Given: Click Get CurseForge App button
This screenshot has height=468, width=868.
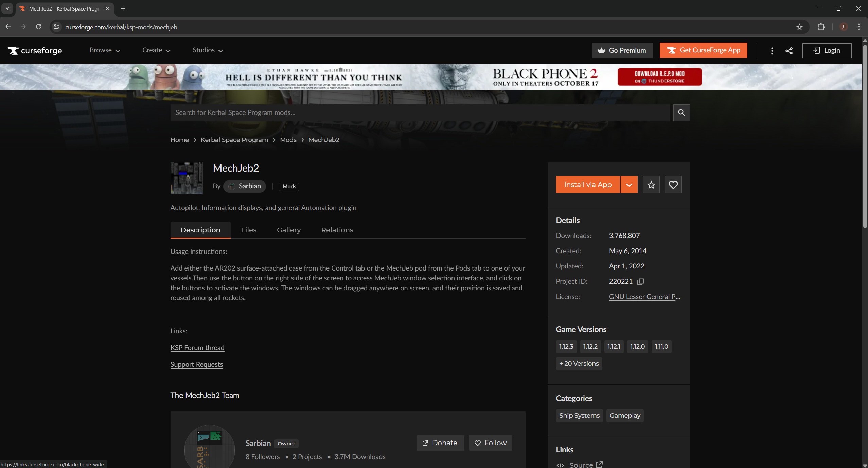Looking at the screenshot, I should click(x=703, y=51).
